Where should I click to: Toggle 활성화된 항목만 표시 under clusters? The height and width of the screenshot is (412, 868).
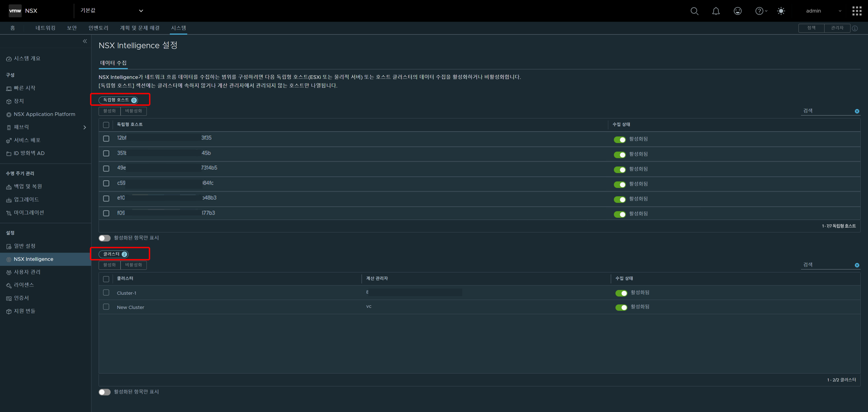[x=104, y=392]
